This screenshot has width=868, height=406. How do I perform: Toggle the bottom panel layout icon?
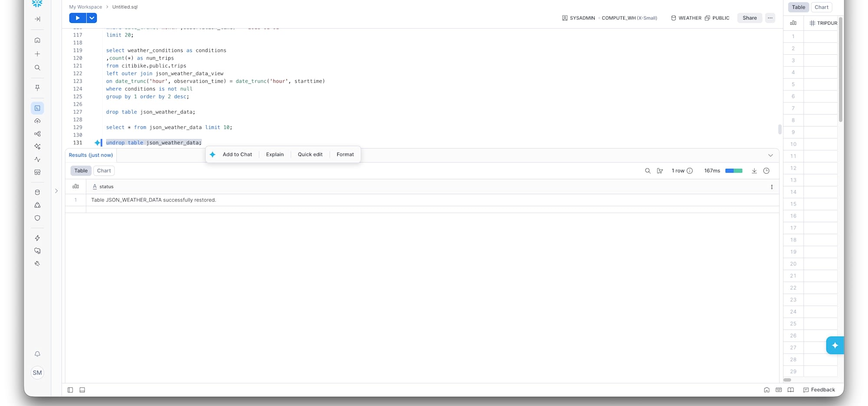82,390
